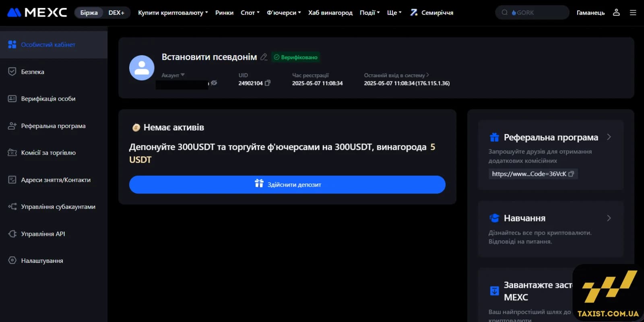This screenshot has height=322, width=644.
Task: Open Реферальна програма card chevron
Action: [609, 137]
